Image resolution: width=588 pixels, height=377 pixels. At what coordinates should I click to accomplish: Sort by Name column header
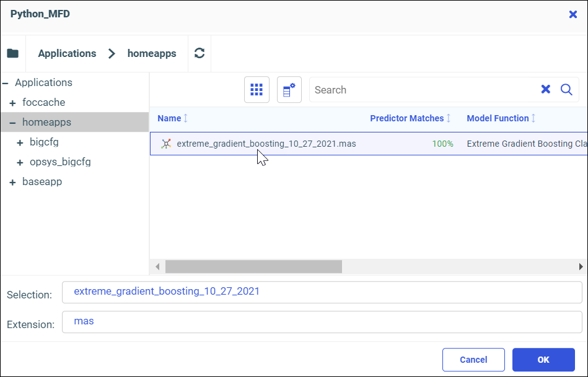[170, 118]
